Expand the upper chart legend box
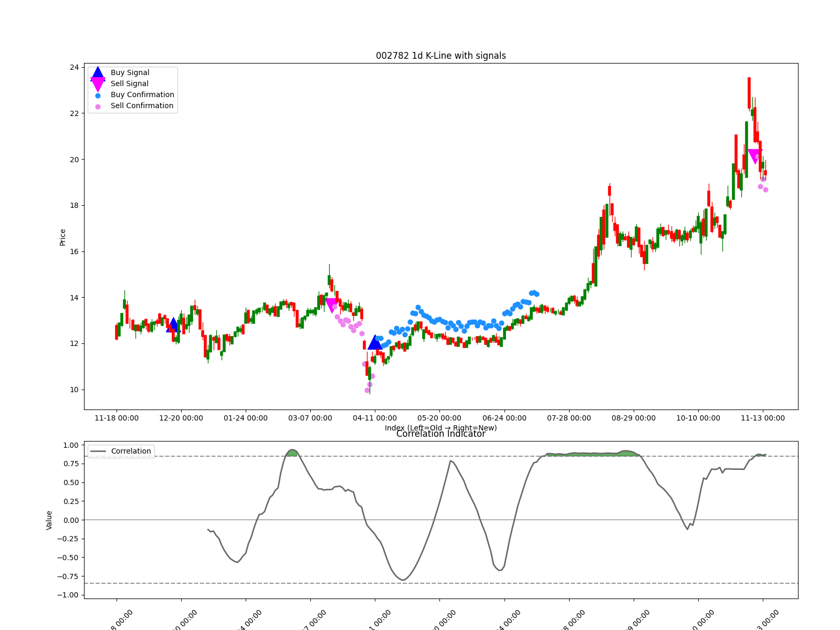Screen dimensions: 840x630 [x=133, y=89]
